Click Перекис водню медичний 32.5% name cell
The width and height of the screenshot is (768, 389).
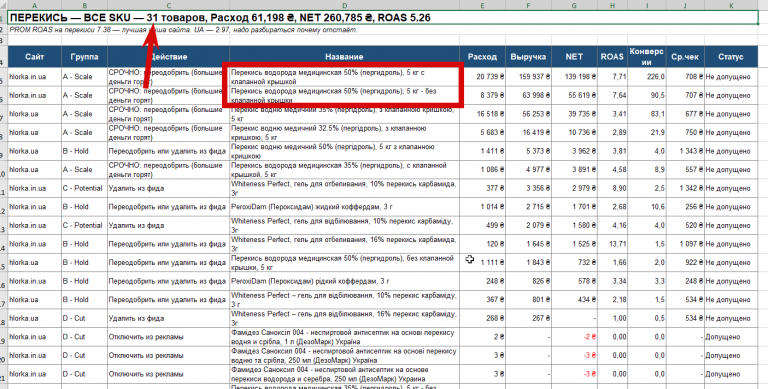pyautogui.click(x=344, y=133)
